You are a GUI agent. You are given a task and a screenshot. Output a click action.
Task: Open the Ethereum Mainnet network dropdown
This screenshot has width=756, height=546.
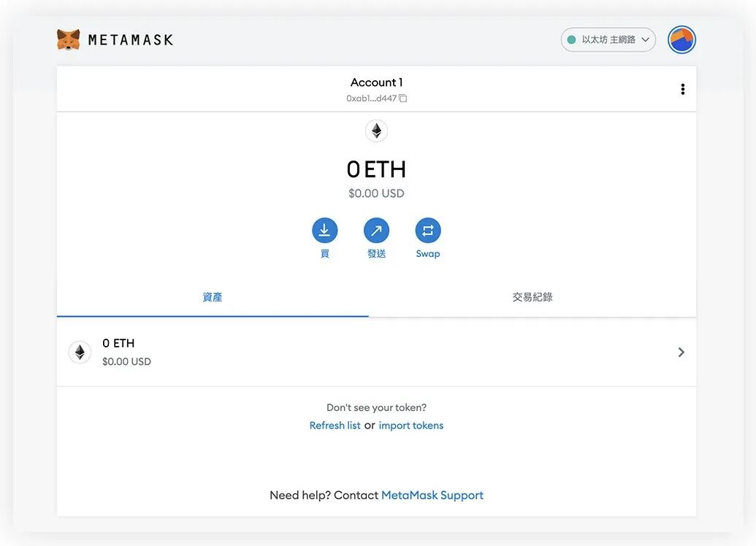click(x=608, y=39)
